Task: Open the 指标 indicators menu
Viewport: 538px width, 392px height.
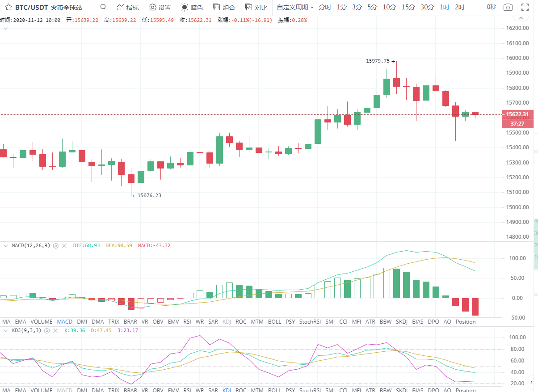Action: click(127, 8)
